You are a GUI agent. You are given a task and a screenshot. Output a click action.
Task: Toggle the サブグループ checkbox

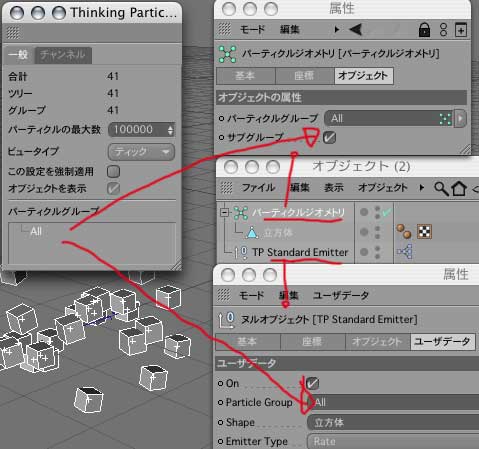[329, 137]
